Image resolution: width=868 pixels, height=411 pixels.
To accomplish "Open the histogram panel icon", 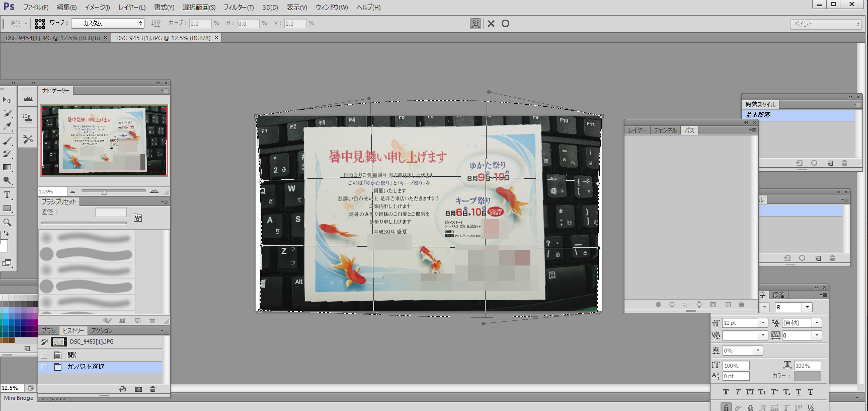I will pos(28,99).
